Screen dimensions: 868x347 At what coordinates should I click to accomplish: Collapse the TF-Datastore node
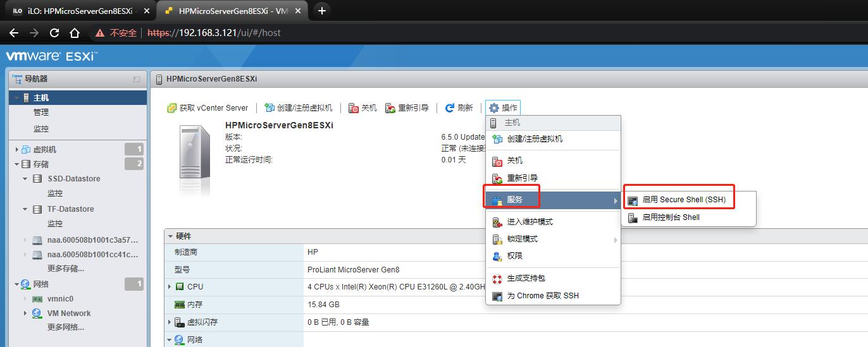pos(25,209)
